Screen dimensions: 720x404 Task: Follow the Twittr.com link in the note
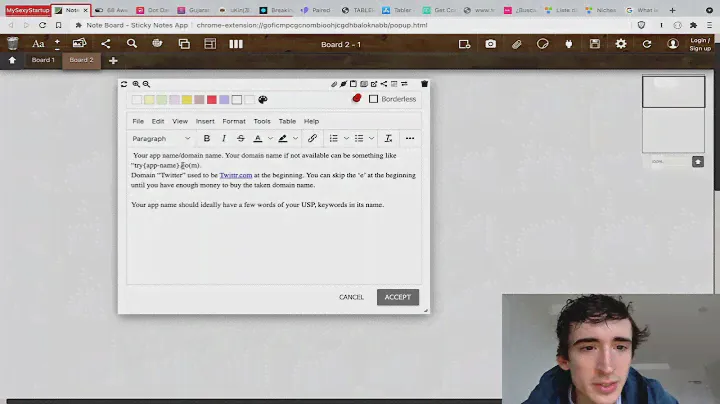click(x=235, y=175)
